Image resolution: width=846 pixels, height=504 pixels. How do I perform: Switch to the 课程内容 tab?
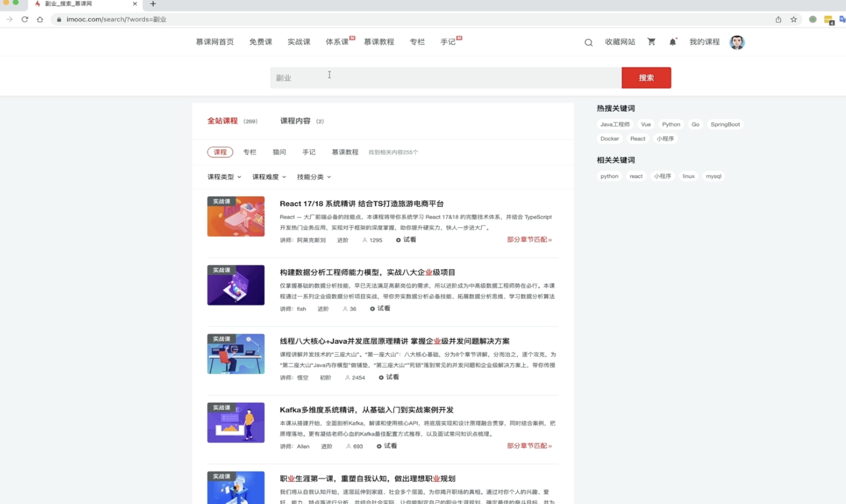click(295, 121)
